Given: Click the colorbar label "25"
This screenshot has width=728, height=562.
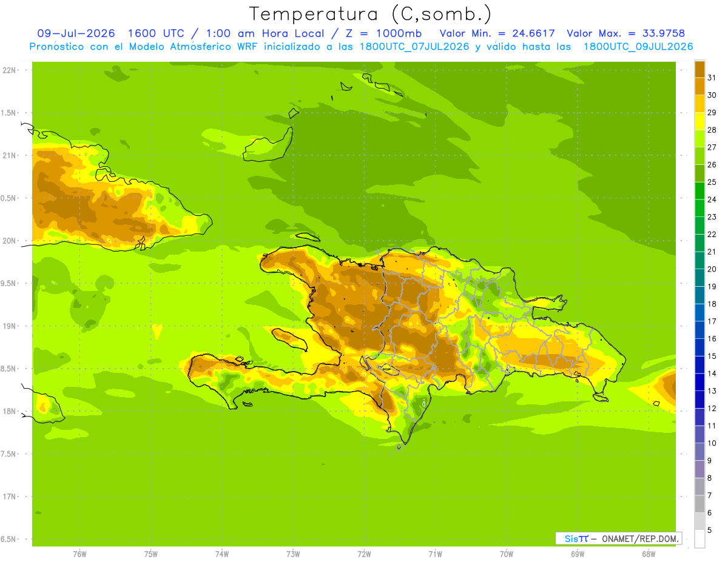Looking at the screenshot, I should click(712, 182).
